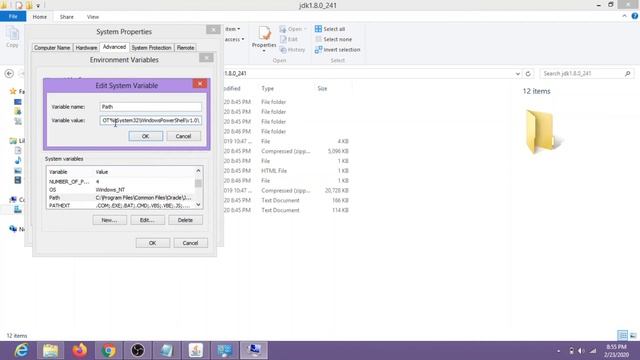Click the History ribbon button
The width and height of the screenshot is (640, 360).
(292, 50)
